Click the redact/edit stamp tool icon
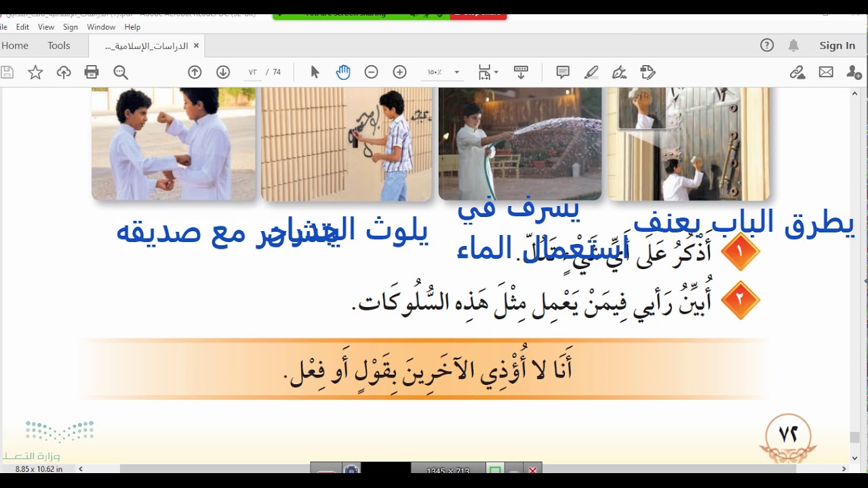 [648, 73]
